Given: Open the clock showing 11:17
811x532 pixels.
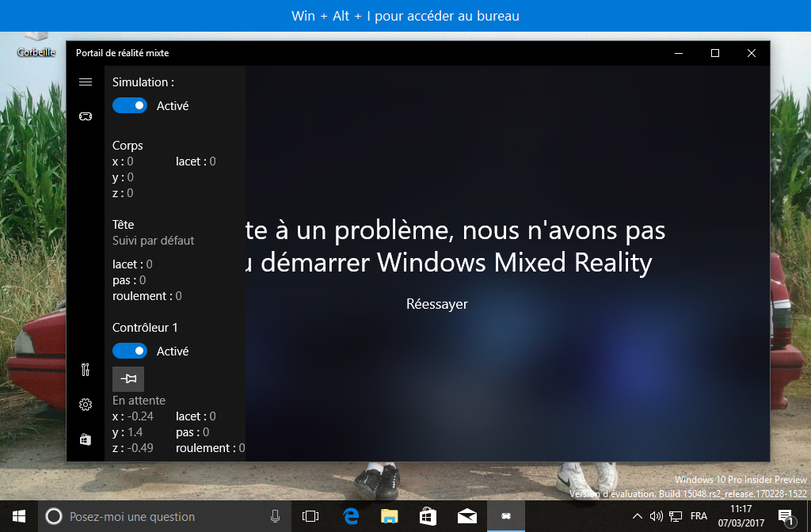Looking at the screenshot, I should (741, 516).
